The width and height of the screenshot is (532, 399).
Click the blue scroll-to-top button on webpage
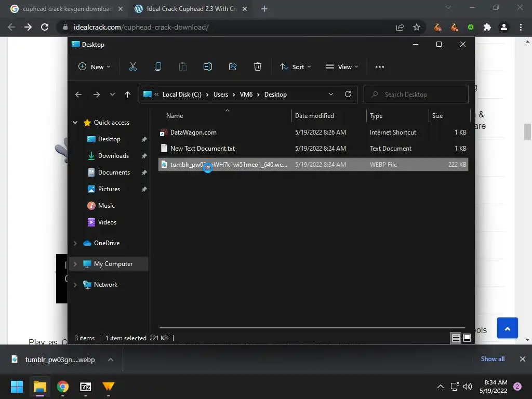click(508, 328)
